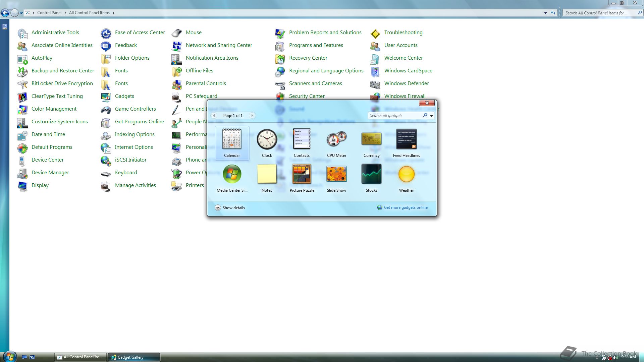Viewport: 644px width, 362px height.
Task: Open Internet Options link
Action: (134, 147)
